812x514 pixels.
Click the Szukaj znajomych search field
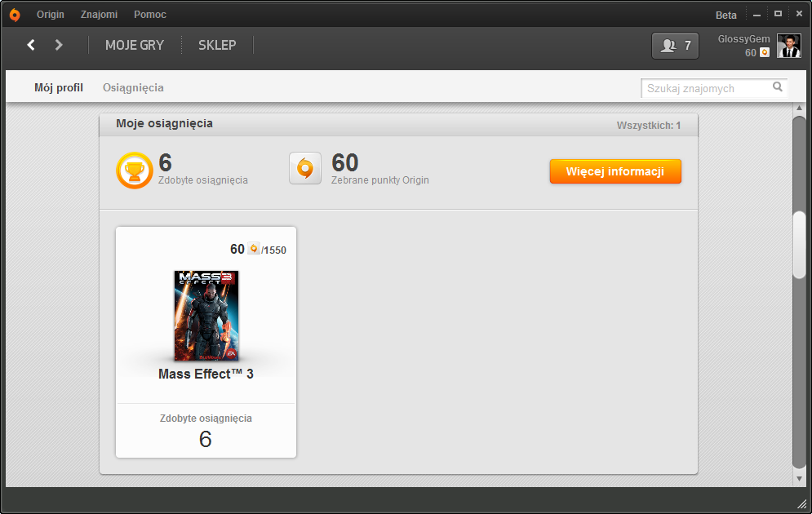pyautogui.click(x=706, y=88)
